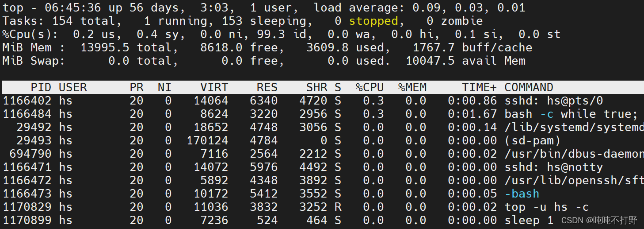Click PID 1166472 in the process list
Screen dimensions: 644x229
click(27, 180)
